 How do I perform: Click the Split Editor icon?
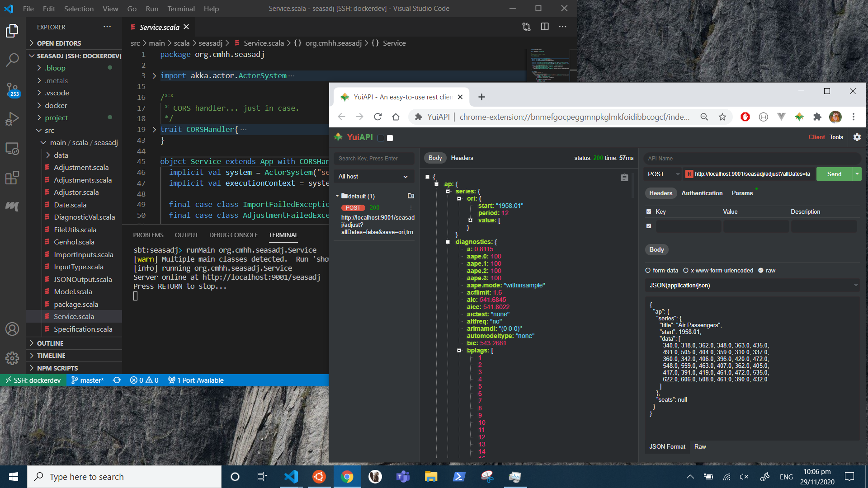pyautogui.click(x=545, y=27)
